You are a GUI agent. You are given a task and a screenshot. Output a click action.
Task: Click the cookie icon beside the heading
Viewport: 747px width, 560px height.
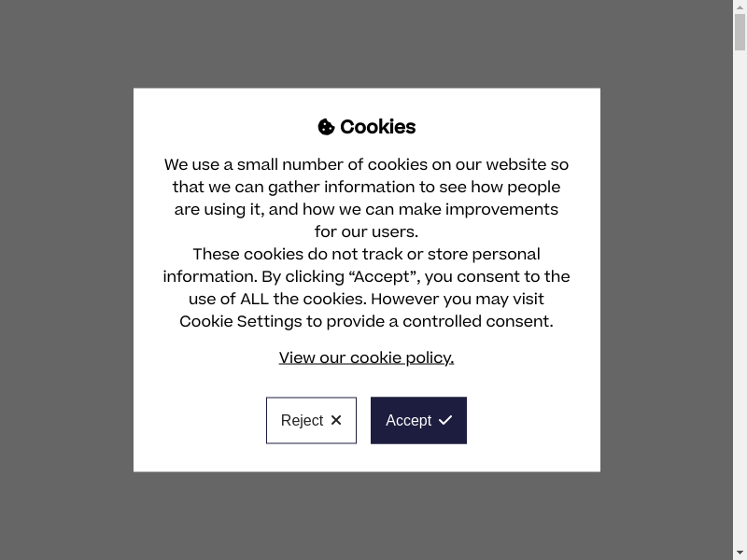[326, 127]
